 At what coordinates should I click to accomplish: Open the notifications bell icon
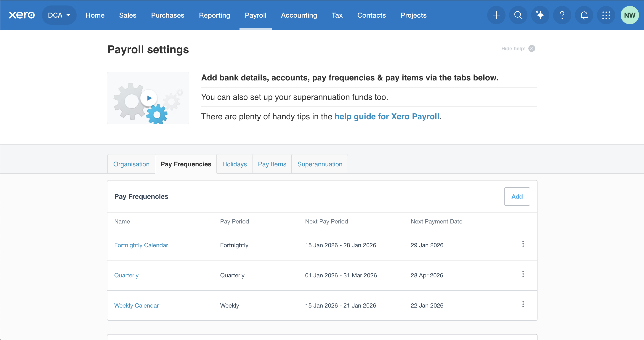click(x=584, y=15)
